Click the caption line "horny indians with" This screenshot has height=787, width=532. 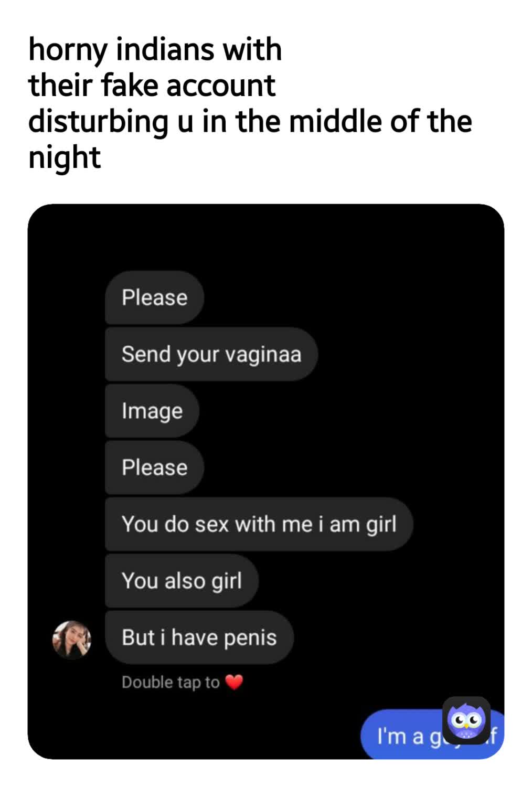click(x=155, y=50)
